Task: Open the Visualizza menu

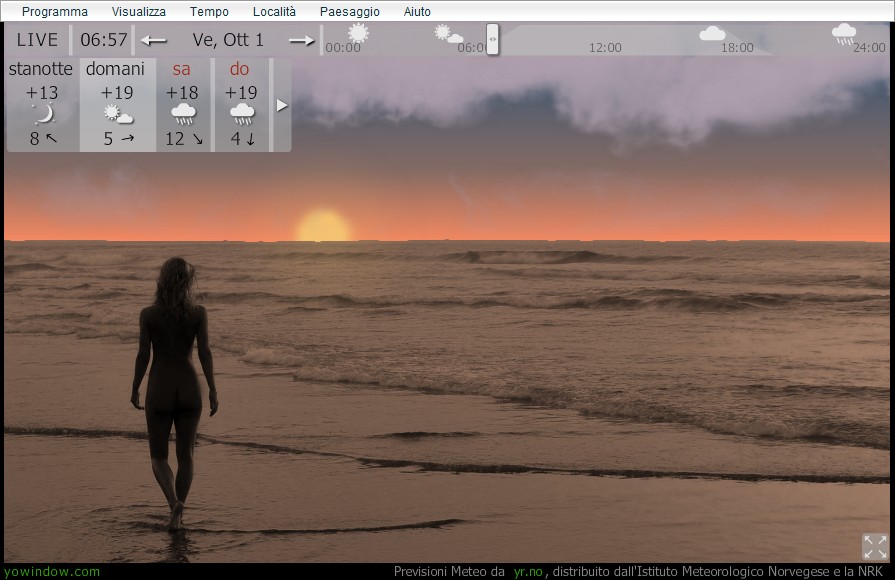Action: (x=139, y=11)
